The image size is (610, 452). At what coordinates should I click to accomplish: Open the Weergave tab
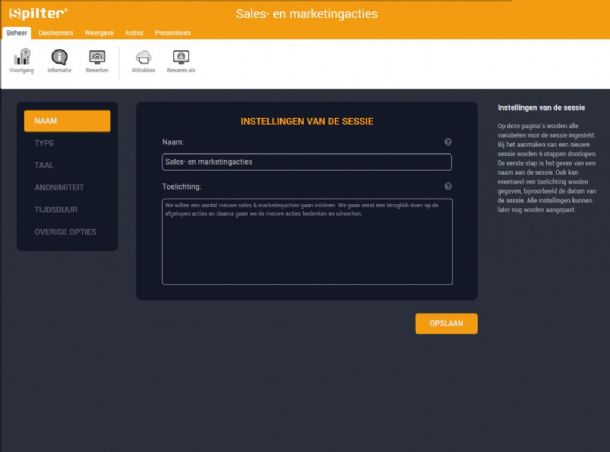pos(98,33)
